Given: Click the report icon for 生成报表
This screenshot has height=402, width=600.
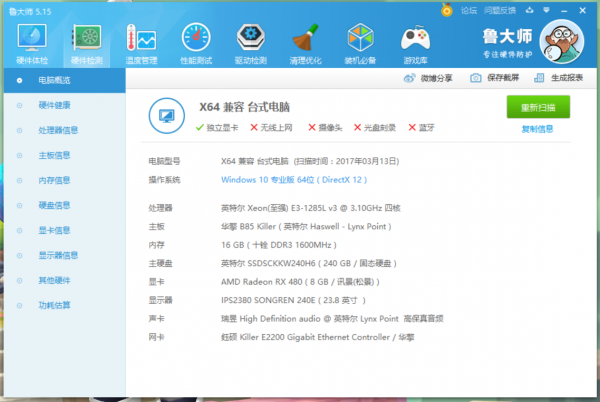Looking at the screenshot, I should click(539, 78).
